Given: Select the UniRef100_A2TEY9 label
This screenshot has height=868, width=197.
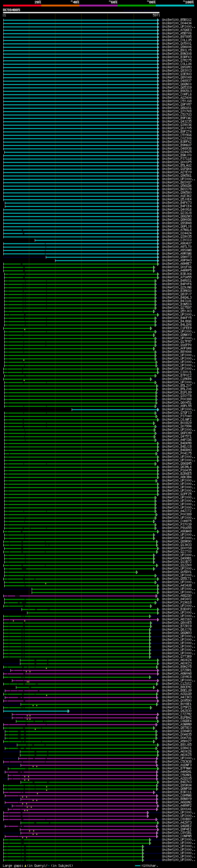Looking at the screenshot, I should point(177,172).
